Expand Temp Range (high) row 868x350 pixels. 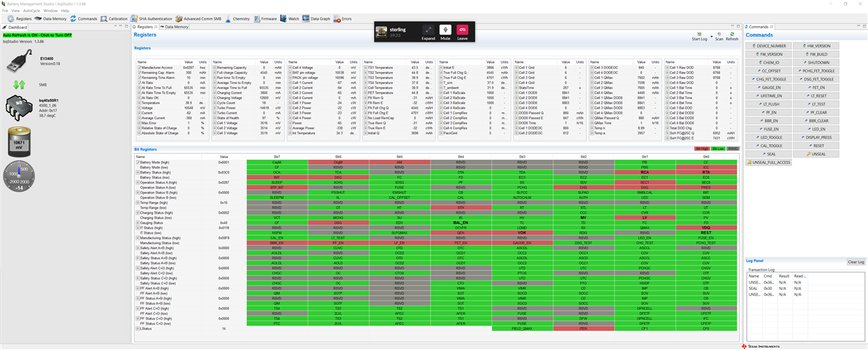[x=137, y=204]
